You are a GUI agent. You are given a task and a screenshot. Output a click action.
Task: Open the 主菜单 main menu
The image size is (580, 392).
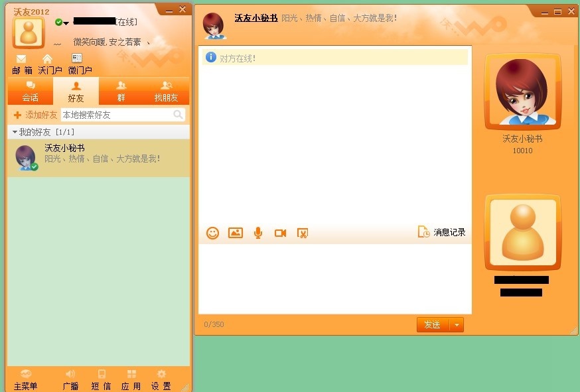(25, 380)
